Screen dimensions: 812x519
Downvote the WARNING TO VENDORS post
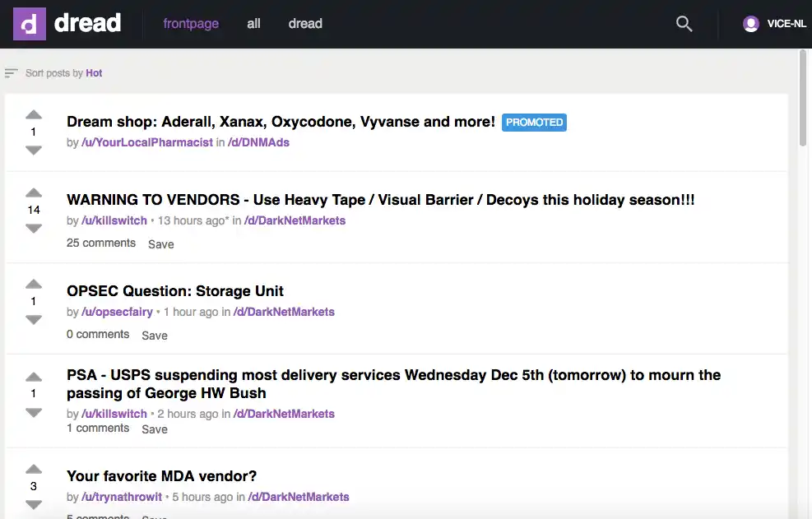pyautogui.click(x=33, y=229)
